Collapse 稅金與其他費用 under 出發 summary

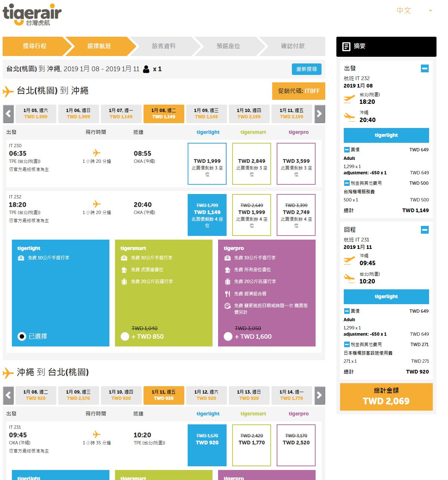[x=347, y=183]
